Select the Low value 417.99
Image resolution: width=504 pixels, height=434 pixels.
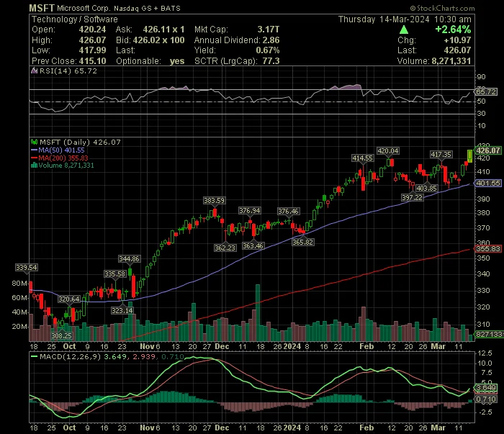(92, 50)
